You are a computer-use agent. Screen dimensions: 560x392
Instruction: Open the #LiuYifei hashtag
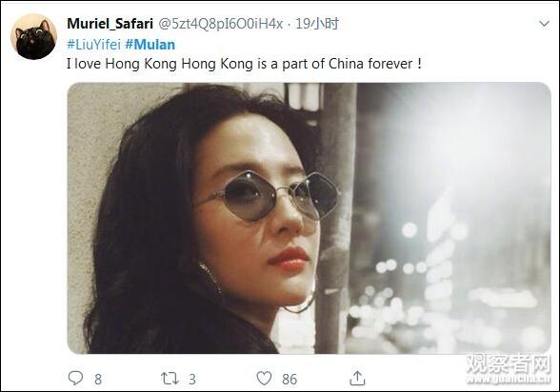(x=94, y=45)
